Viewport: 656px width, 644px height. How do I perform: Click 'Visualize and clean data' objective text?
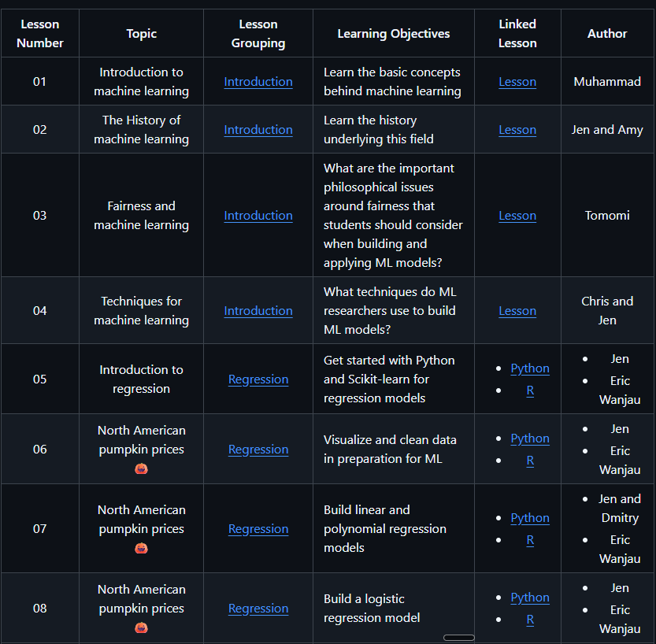(x=390, y=450)
